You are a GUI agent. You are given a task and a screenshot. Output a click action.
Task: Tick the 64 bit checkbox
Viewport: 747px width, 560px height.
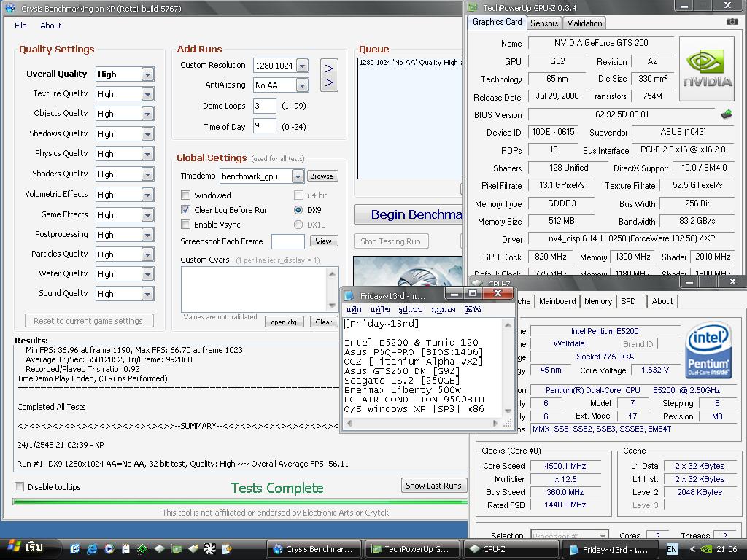click(x=298, y=195)
